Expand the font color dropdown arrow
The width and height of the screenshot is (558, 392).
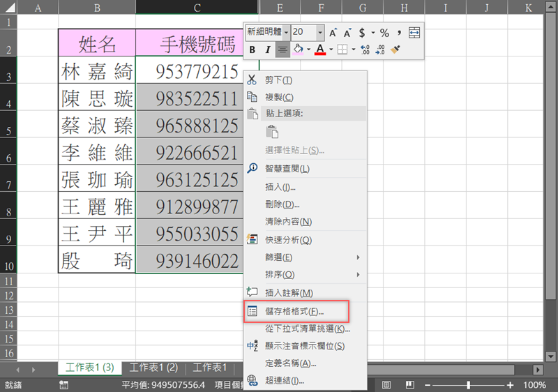pos(331,50)
